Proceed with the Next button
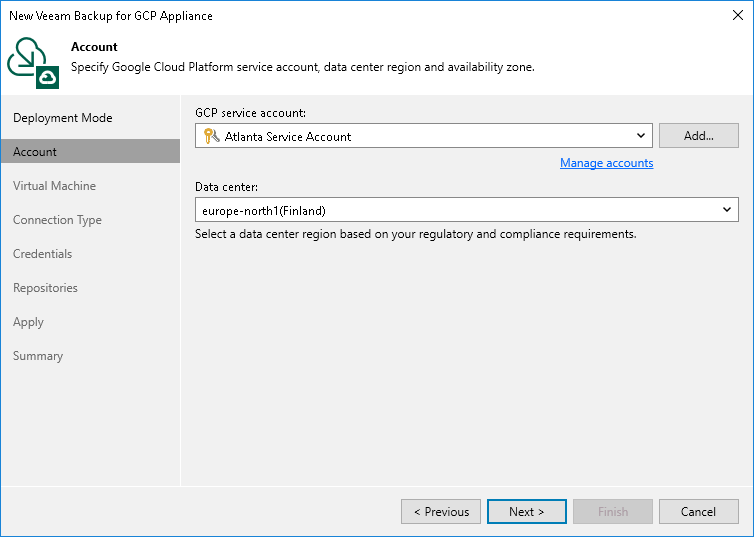This screenshot has height=537, width=754. click(527, 512)
